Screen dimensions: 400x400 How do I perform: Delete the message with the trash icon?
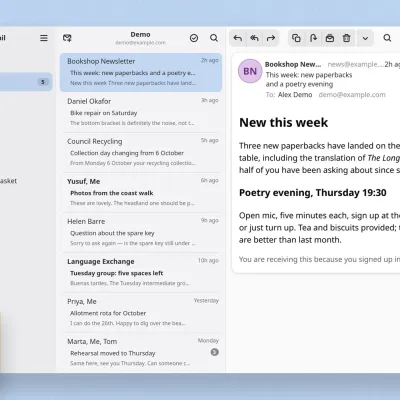pos(347,38)
